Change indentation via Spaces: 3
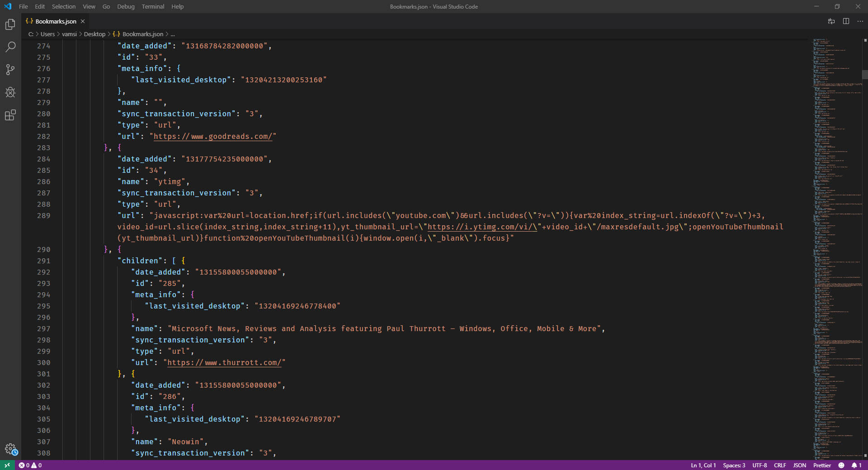Image resolution: width=868 pixels, height=470 pixels. point(734,465)
